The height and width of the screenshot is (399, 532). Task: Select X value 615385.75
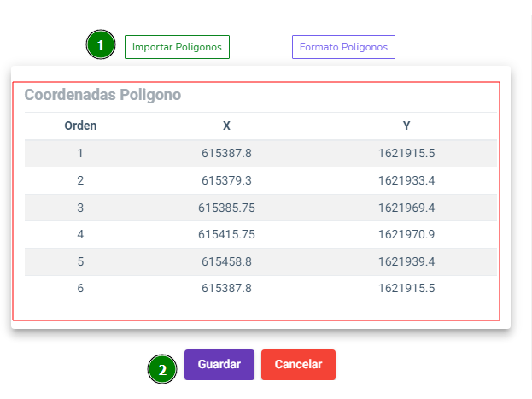[226, 208]
